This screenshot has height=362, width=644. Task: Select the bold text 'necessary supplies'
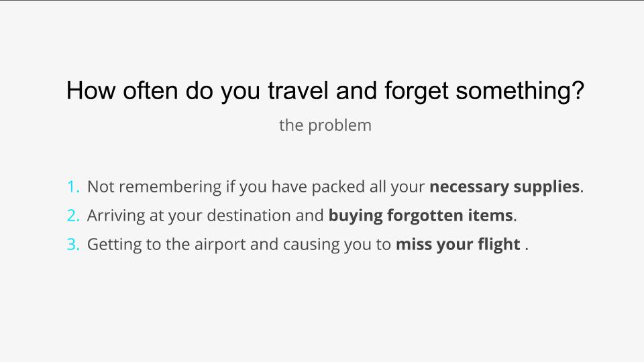(504, 187)
